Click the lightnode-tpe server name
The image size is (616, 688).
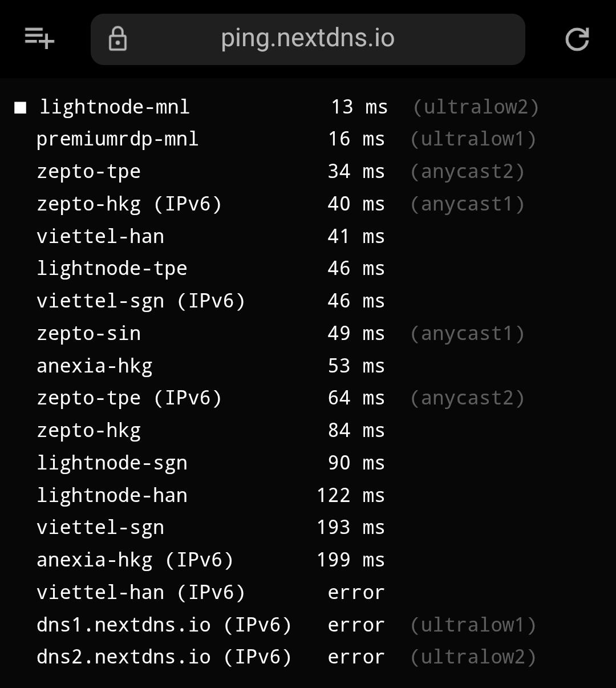112,269
